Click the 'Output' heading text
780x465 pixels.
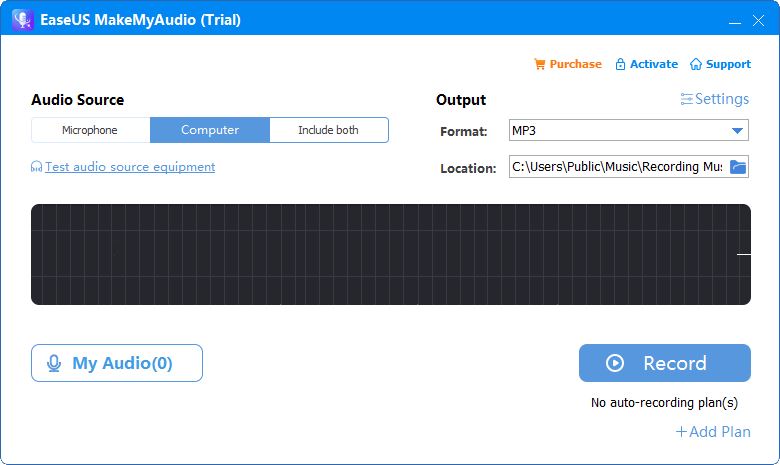pyautogui.click(x=461, y=100)
